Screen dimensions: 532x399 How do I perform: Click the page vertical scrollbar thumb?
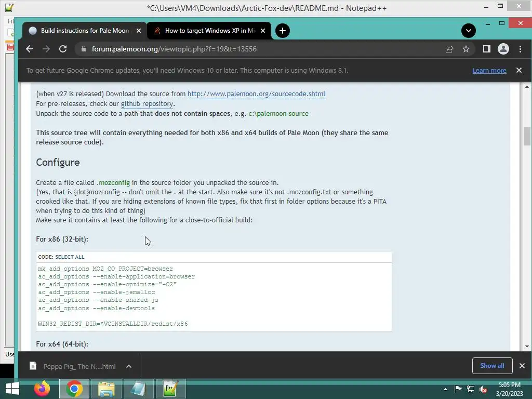point(527,136)
